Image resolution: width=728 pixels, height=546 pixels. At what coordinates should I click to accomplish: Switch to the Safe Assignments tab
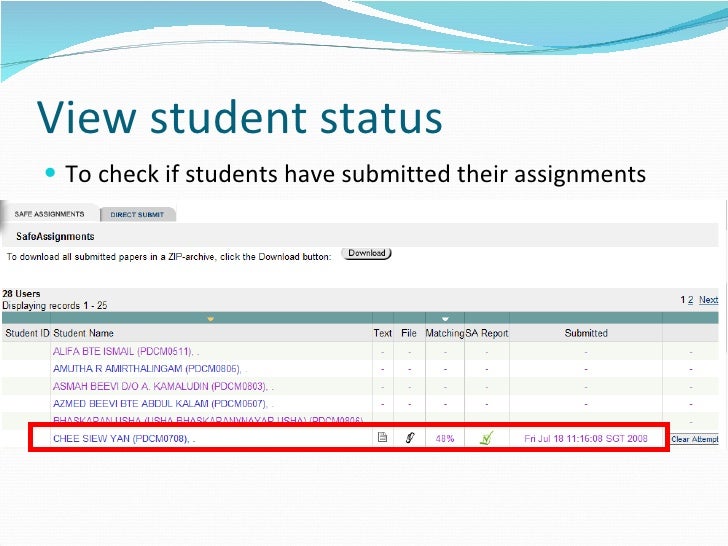(50, 214)
